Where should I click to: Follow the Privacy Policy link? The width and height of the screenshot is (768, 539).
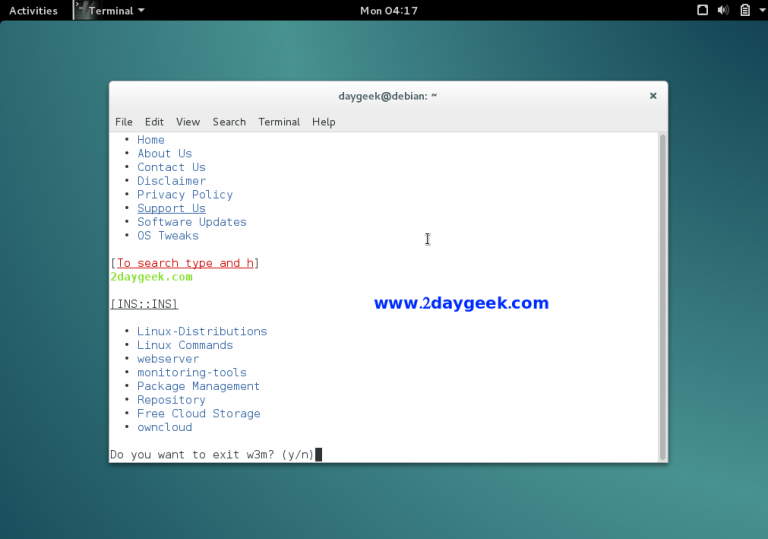coord(185,195)
